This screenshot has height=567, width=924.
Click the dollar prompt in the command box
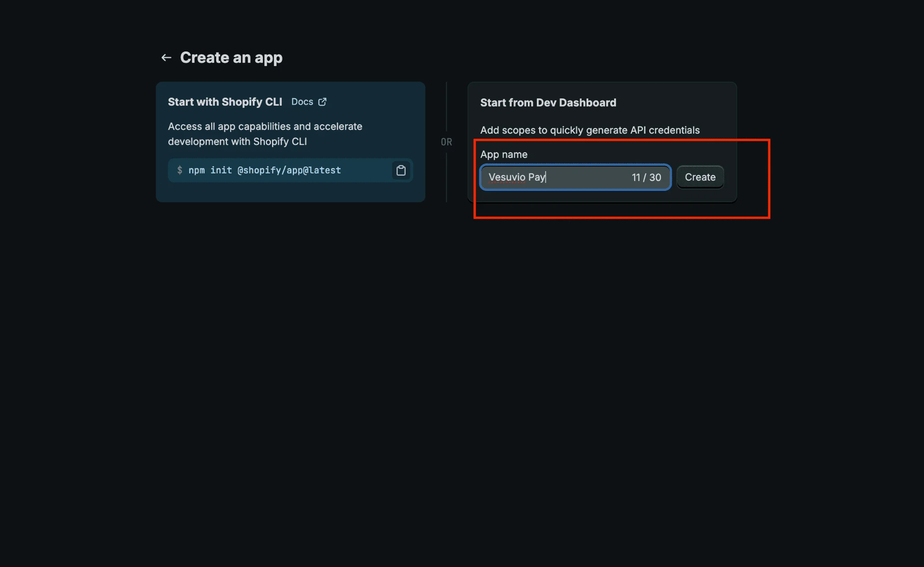tap(180, 170)
